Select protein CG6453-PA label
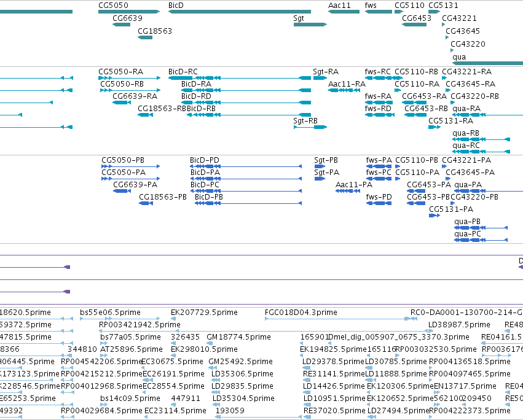This screenshot has width=523, height=420. (x=428, y=185)
